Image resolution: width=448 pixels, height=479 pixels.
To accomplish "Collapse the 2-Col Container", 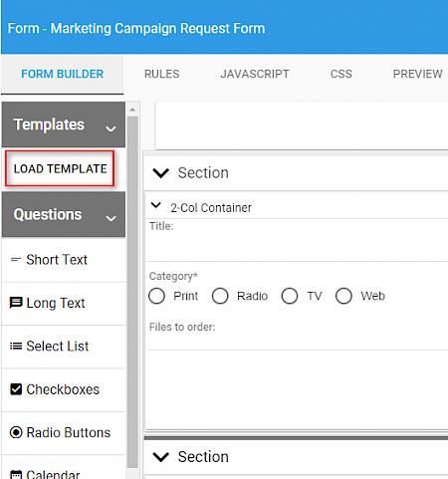I will point(156,205).
